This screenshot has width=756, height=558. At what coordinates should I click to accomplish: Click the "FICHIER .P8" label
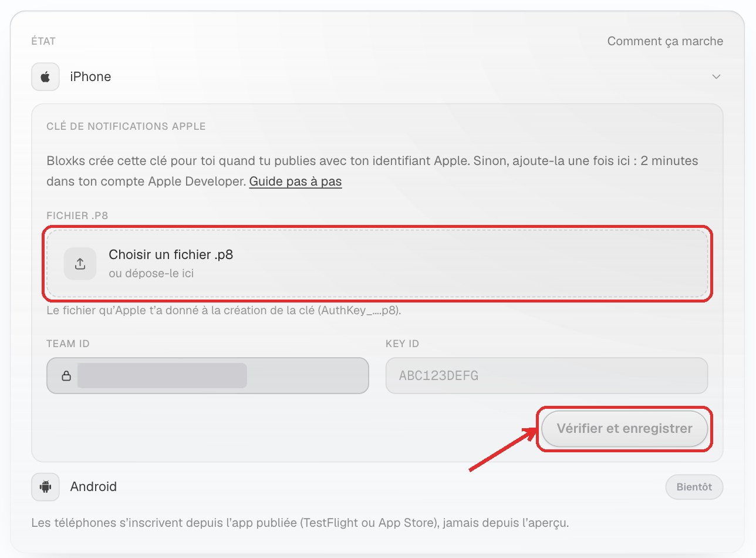(77, 216)
